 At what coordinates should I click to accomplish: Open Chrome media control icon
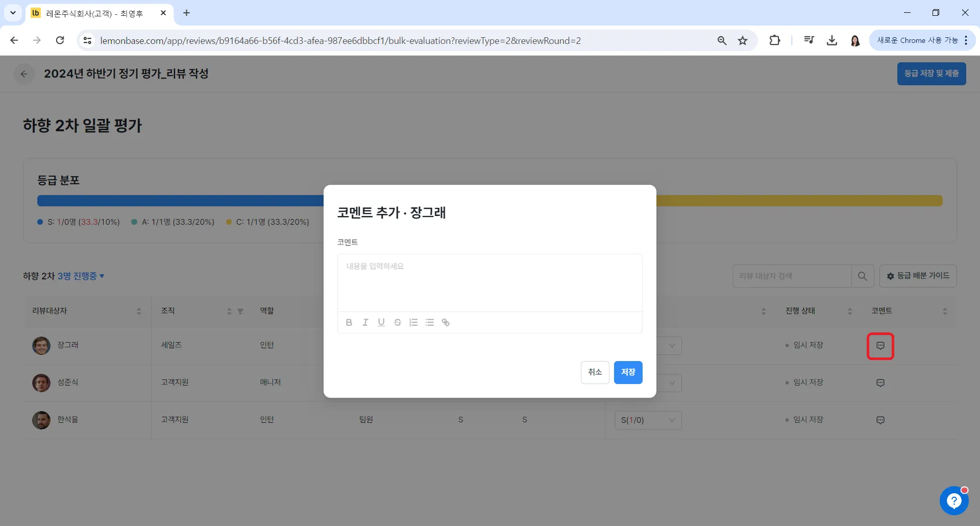[809, 40]
